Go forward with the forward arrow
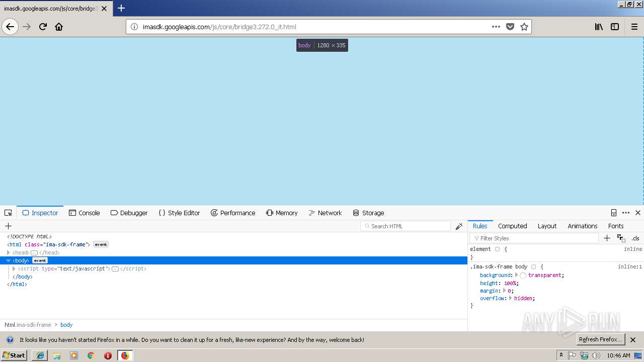The image size is (644, 362). click(x=27, y=27)
